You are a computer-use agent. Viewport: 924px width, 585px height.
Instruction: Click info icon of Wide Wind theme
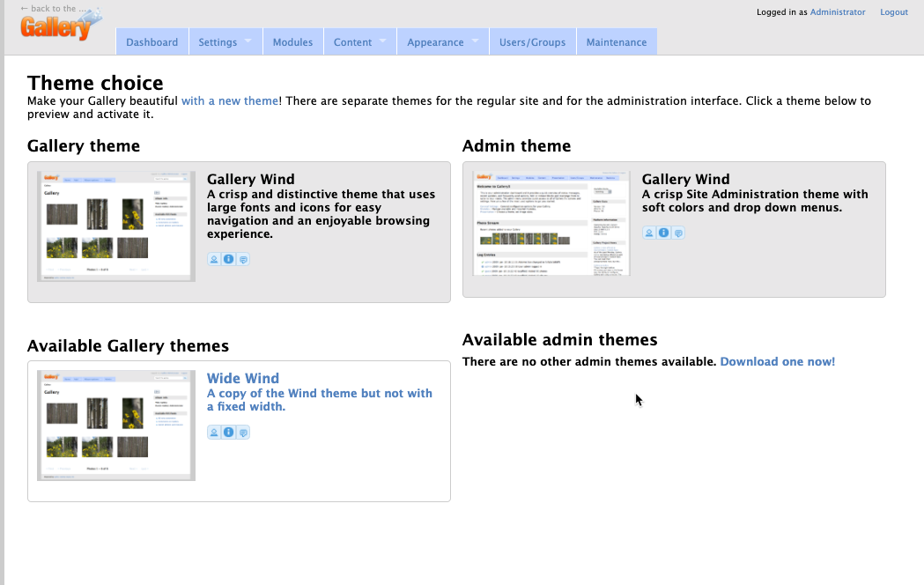pyautogui.click(x=229, y=433)
